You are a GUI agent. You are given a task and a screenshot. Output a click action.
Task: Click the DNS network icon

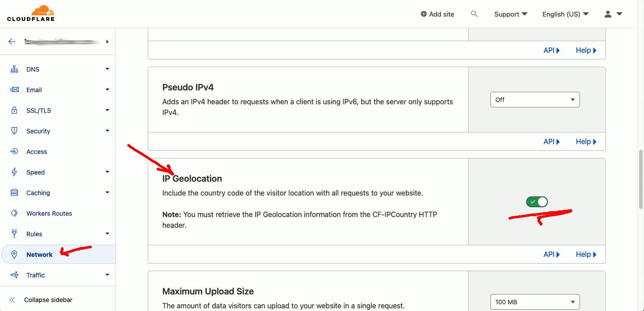[x=14, y=69]
